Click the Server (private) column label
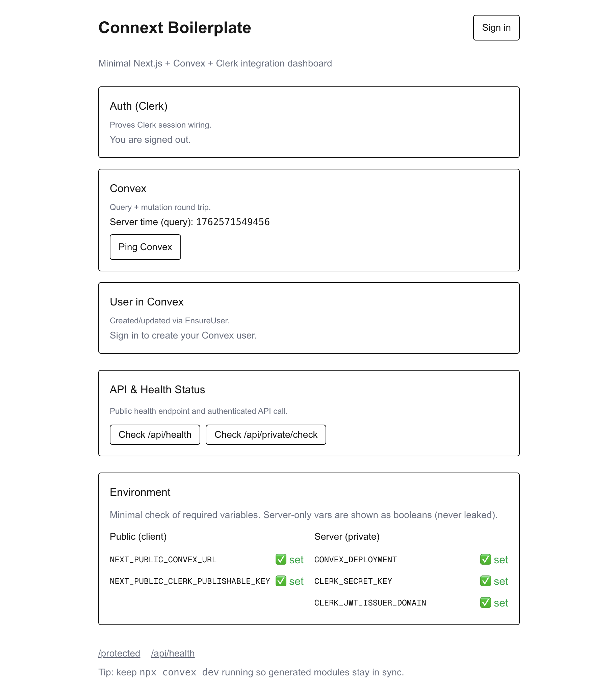The width and height of the screenshot is (616, 698). [x=346, y=536]
